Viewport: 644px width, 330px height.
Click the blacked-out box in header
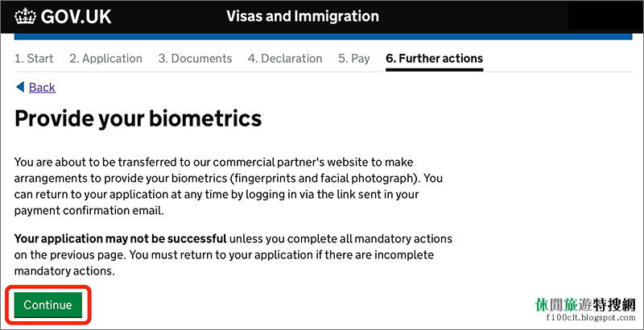pos(605,17)
